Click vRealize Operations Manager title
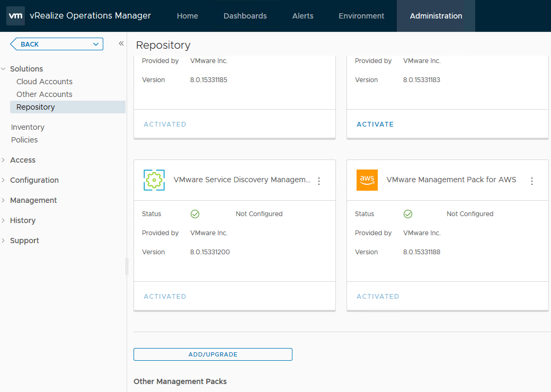The height and width of the screenshot is (392, 551). point(90,16)
